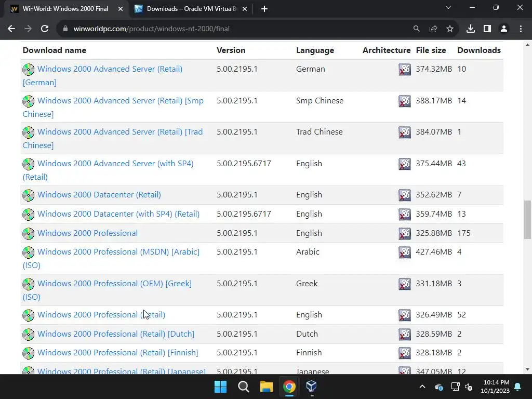The width and height of the screenshot is (532, 399).
Task: Click the search magnifier in address bar
Action: click(416, 29)
